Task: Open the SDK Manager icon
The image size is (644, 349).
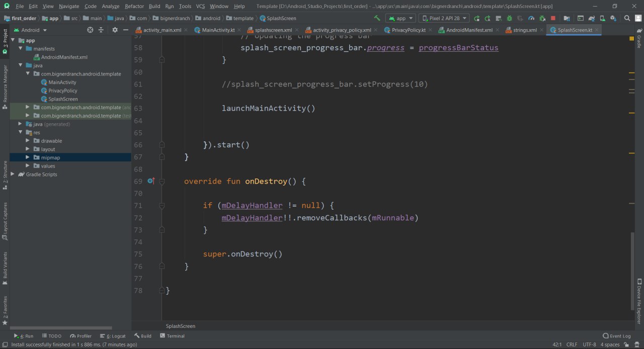Action: [x=613, y=18]
